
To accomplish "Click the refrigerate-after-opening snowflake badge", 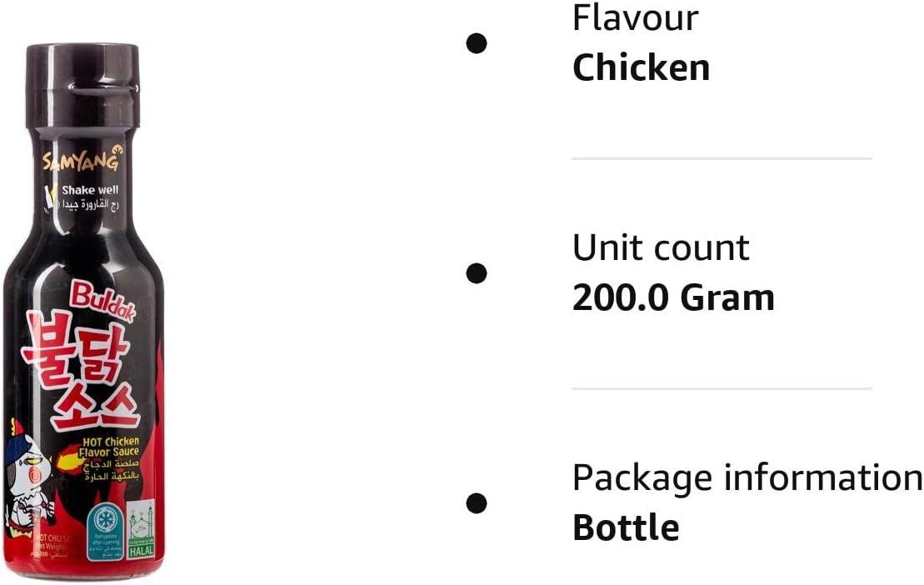I will coord(106,530).
